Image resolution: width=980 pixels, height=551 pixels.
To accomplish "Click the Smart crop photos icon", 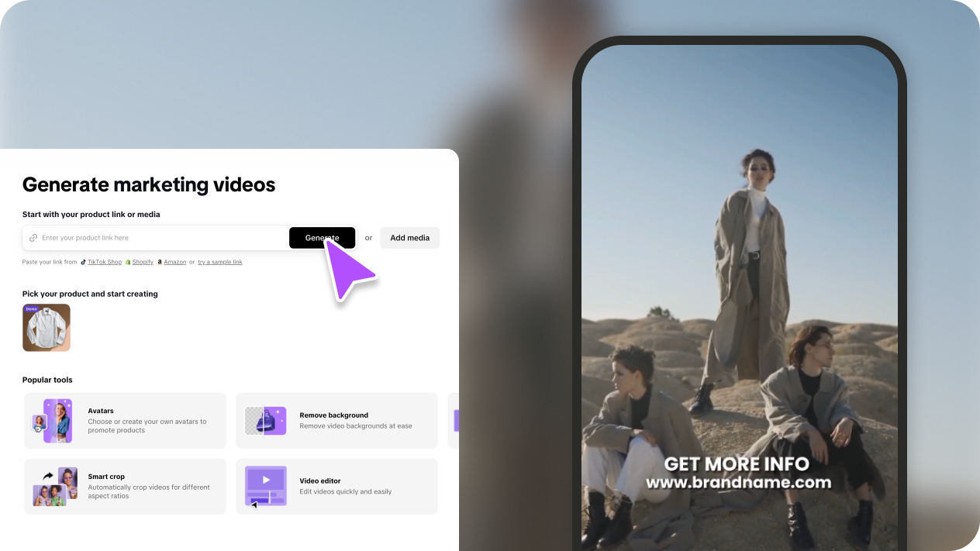I will (55, 487).
